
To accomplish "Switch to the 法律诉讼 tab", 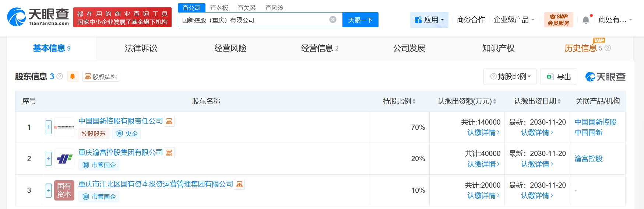I will tap(141, 48).
